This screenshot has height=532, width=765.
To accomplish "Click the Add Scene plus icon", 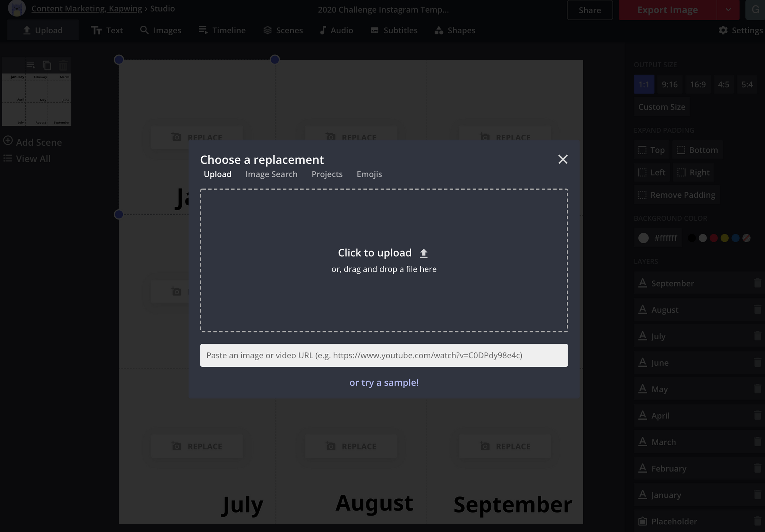I will [x=8, y=141].
